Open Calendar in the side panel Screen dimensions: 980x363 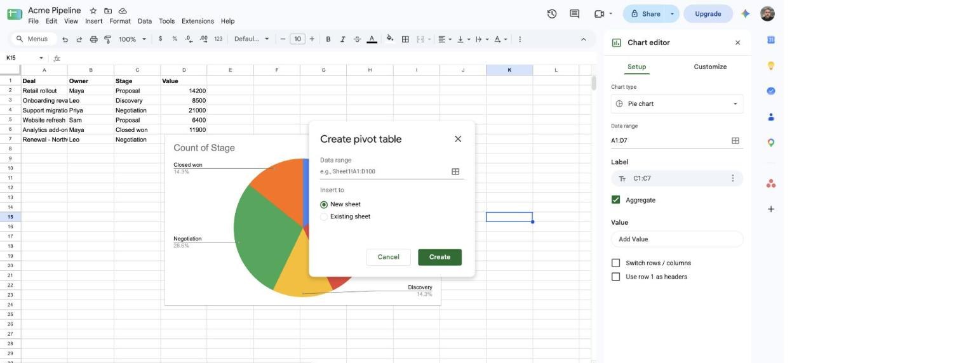tap(770, 40)
